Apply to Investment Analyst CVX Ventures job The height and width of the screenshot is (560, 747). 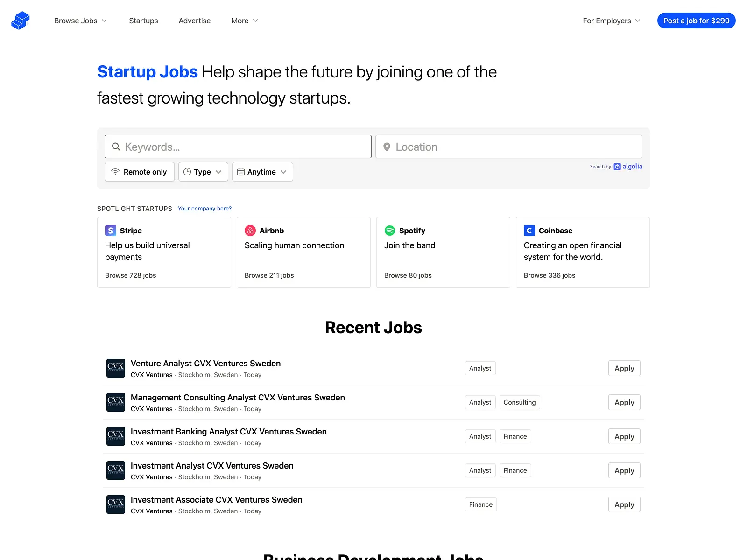tap(624, 470)
